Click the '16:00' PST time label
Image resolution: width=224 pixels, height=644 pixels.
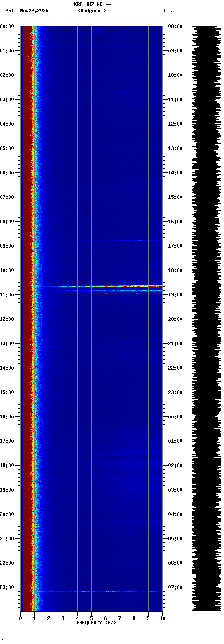(x=7, y=417)
